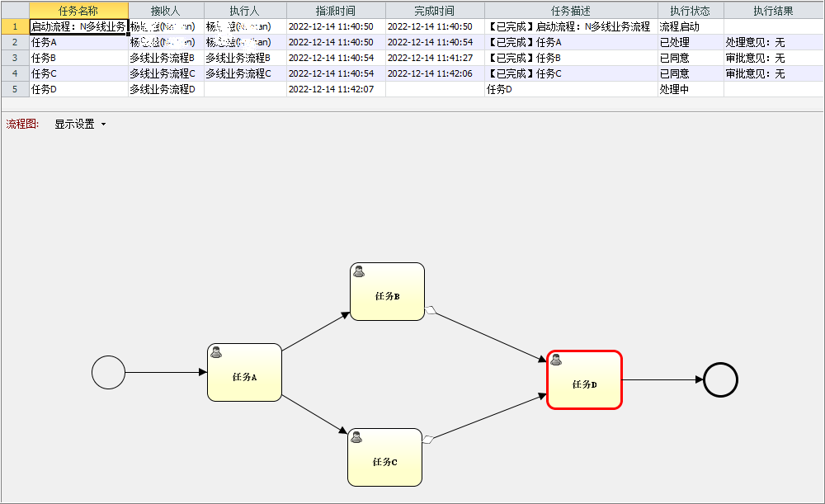Click the 流程图 label
Image resolution: width=825 pixels, height=504 pixels.
pyautogui.click(x=22, y=125)
